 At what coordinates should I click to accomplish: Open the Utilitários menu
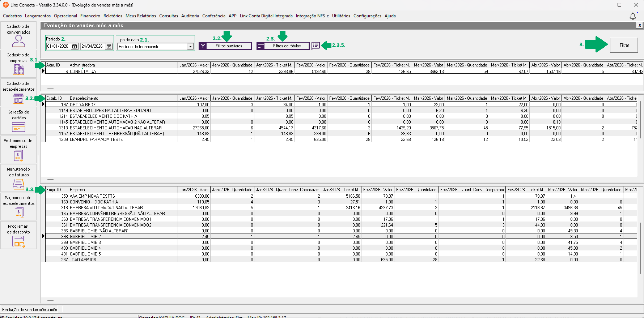click(x=341, y=16)
